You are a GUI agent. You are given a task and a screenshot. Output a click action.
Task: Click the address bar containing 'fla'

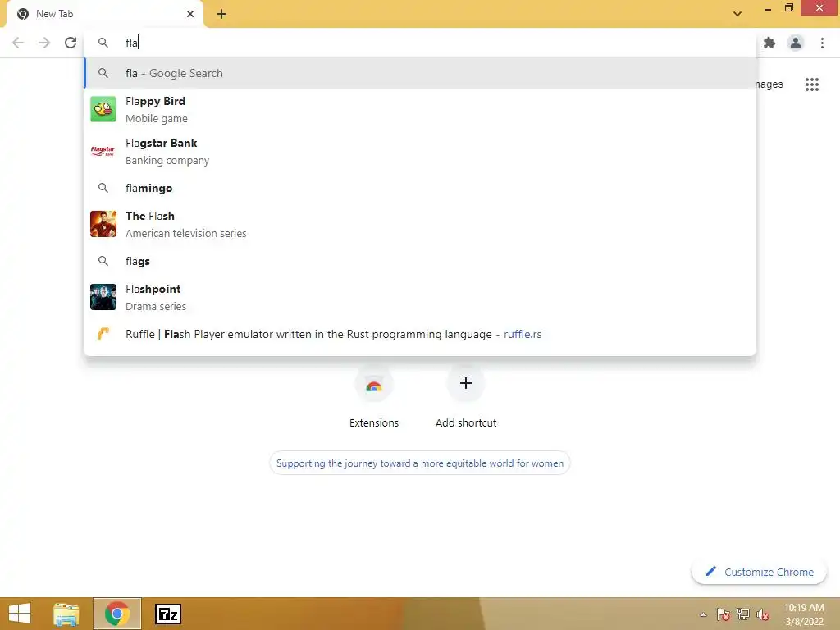click(x=420, y=43)
